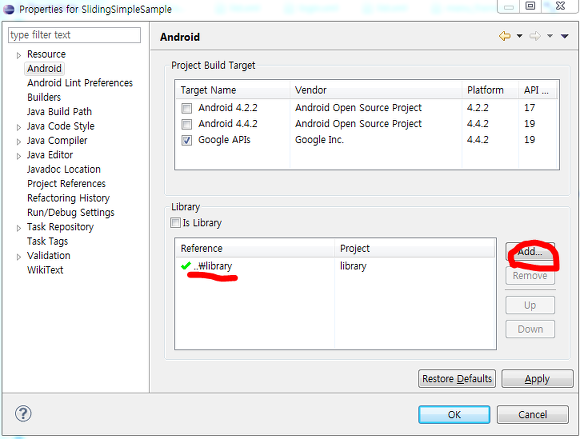
Task: Uncheck the Google APIs target checkbox
Action: [186, 141]
